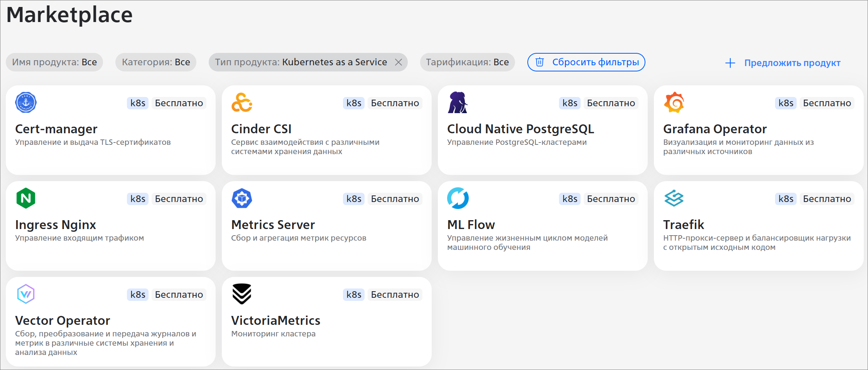Select the VictoriaMetrics product card title
Image resolution: width=868 pixels, height=370 pixels.
275,321
